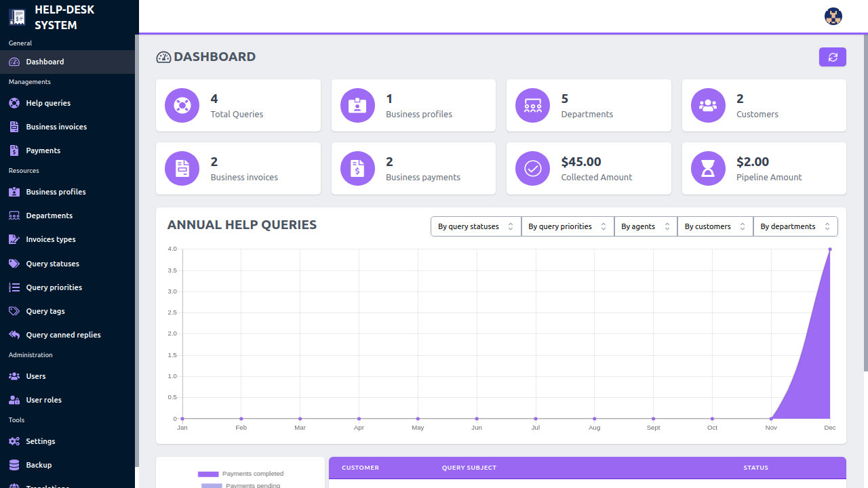Image resolution: width=868 pixels, height=488 pixels.
Task: Navigate to User roles page
Action: coord(43,400)
